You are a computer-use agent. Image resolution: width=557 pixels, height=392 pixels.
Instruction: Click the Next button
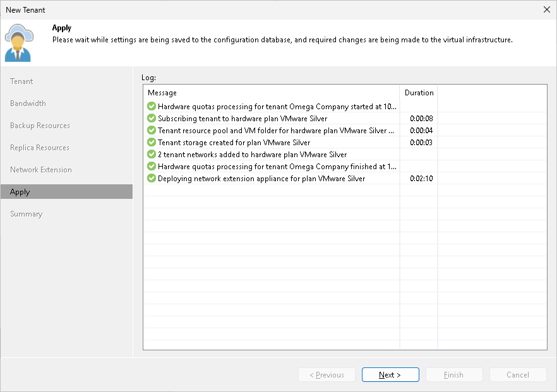coord(390,374)
